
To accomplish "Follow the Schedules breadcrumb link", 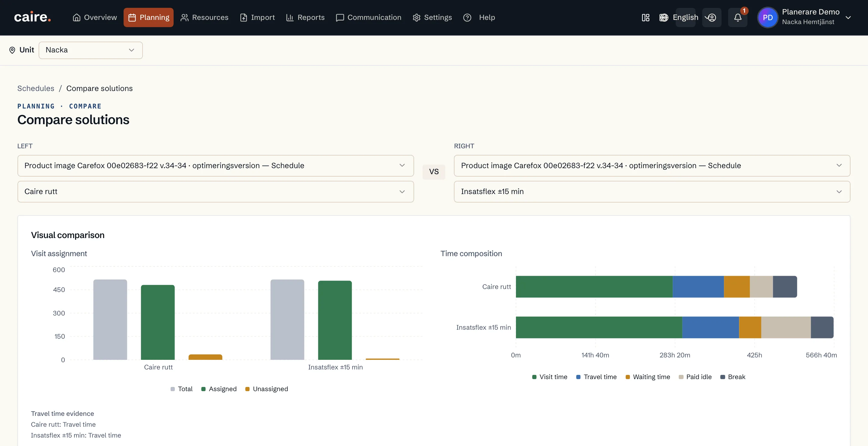I will (x=36, y=88).
